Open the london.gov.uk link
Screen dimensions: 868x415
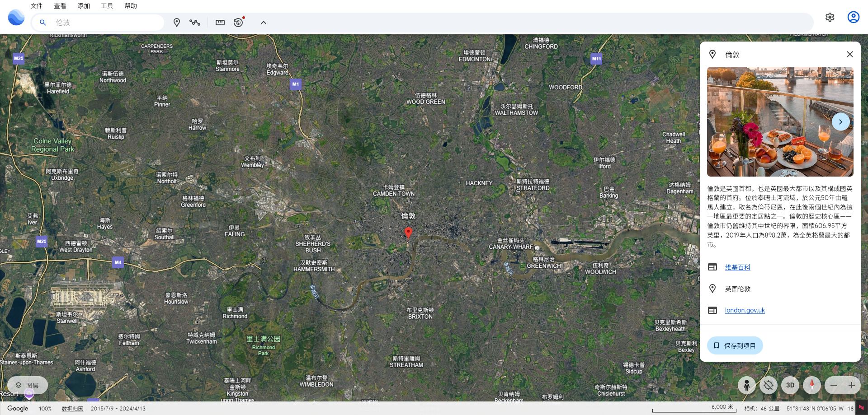coord(745,310)
